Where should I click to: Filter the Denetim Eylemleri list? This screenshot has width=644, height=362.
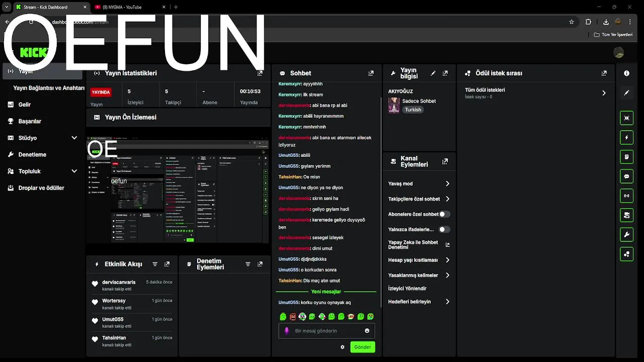[248, 264]
